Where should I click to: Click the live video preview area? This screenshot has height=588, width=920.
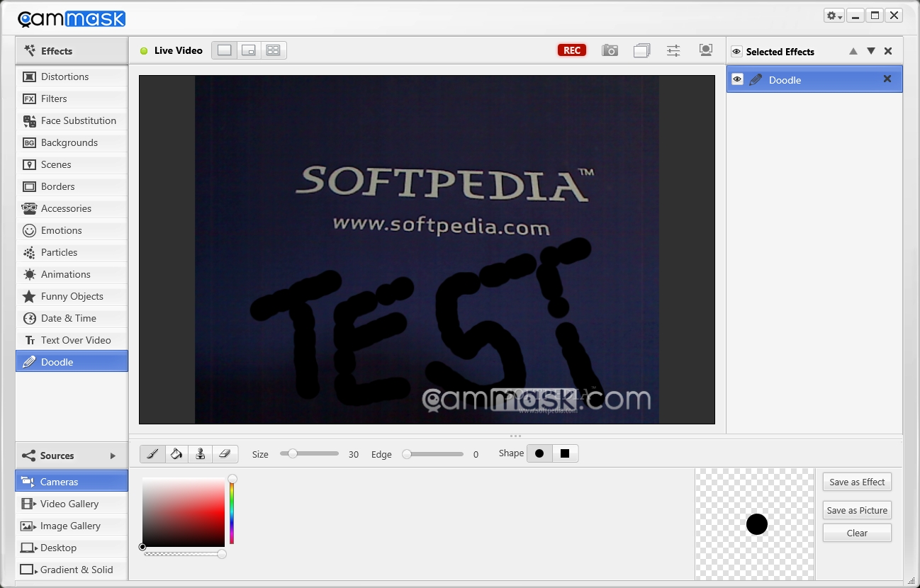[427, 249]
